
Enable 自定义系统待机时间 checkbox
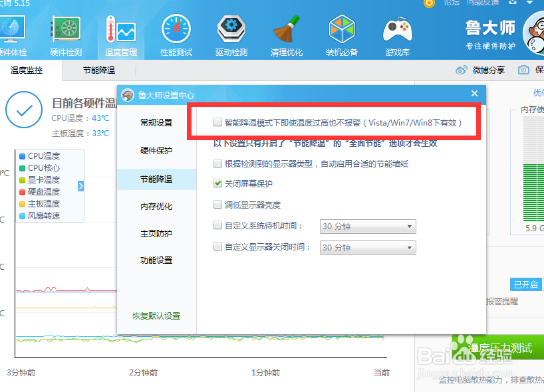pos(217,225)
